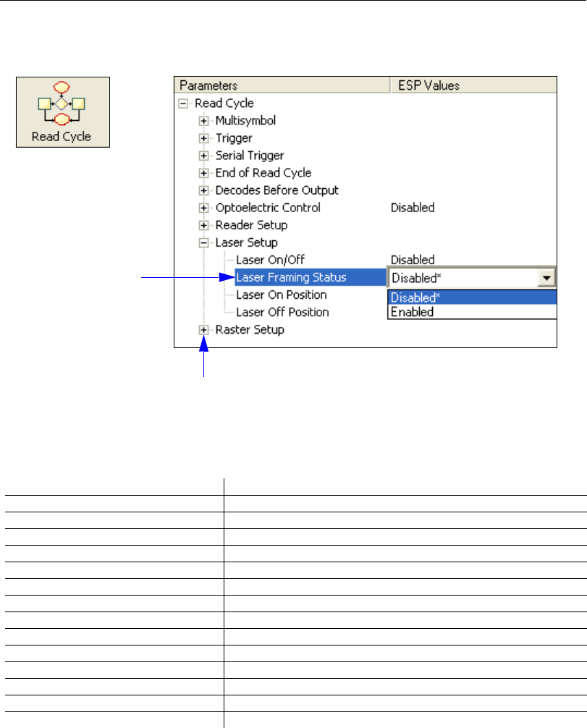
Task: Expand the Trigger node
Action: coord(203,138)
